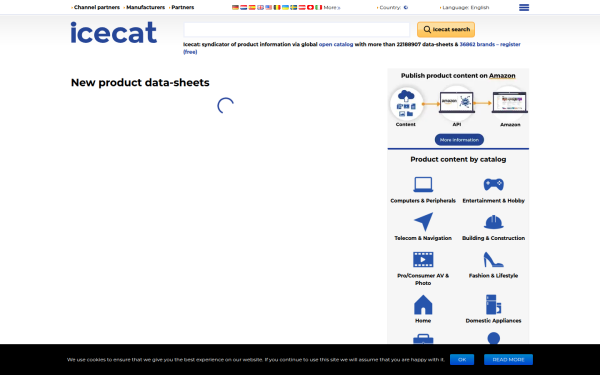The width and height of the screenshot is (600, 375).
Task: Click the Content cloud upload icon
Action: pyautogui.click(x=406, y=104)
